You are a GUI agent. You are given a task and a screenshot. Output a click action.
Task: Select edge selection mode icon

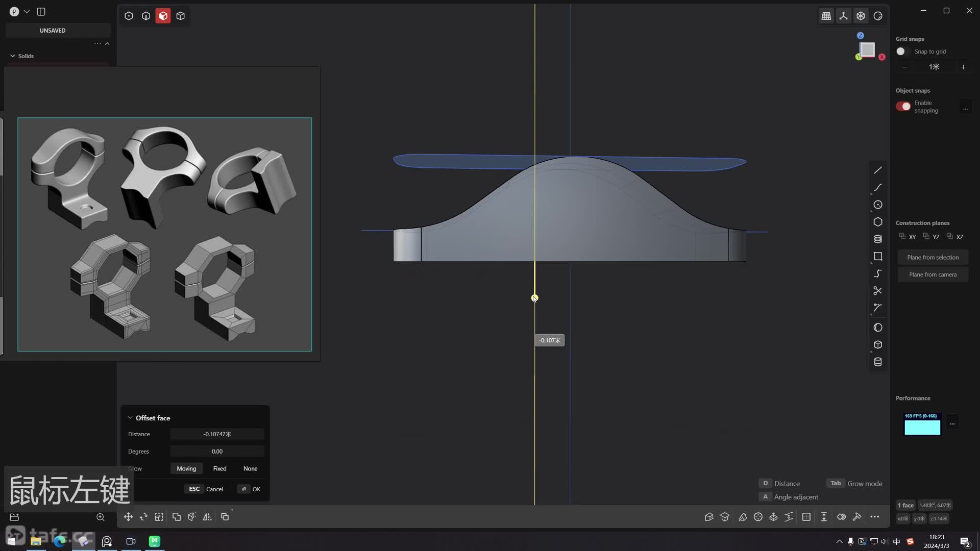(x=146, y=16)
